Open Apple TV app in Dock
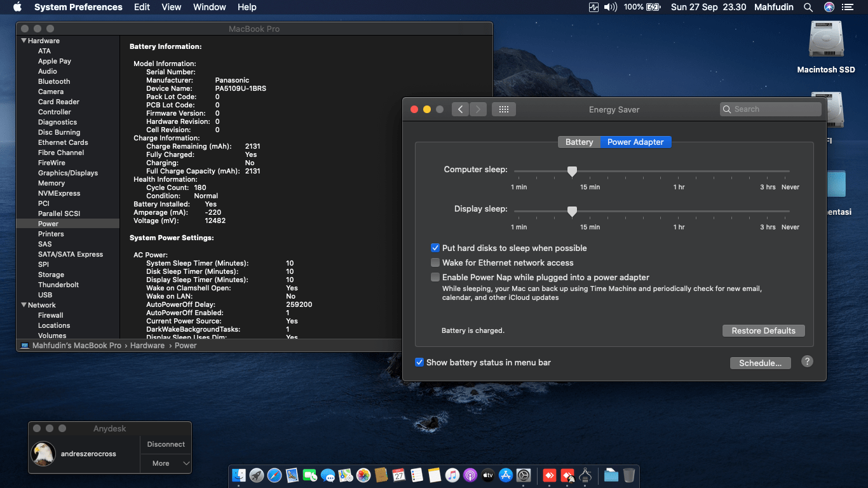 pos(488,475)
